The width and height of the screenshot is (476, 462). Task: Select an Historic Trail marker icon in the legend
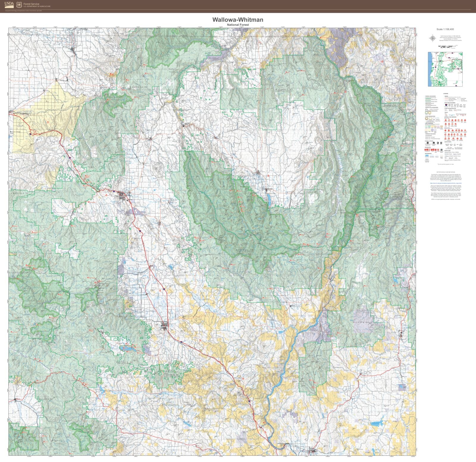pyautogui.click(x=446, y=120)
